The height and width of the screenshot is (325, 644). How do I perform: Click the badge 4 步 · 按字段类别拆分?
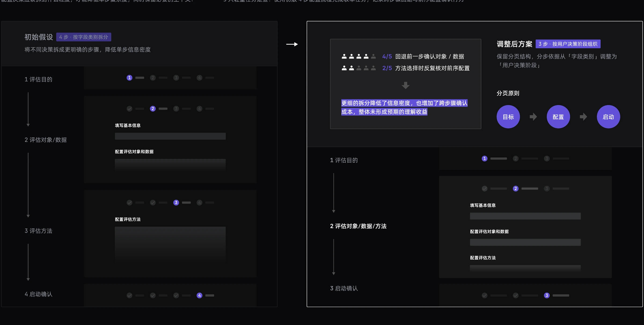point(84,37)
